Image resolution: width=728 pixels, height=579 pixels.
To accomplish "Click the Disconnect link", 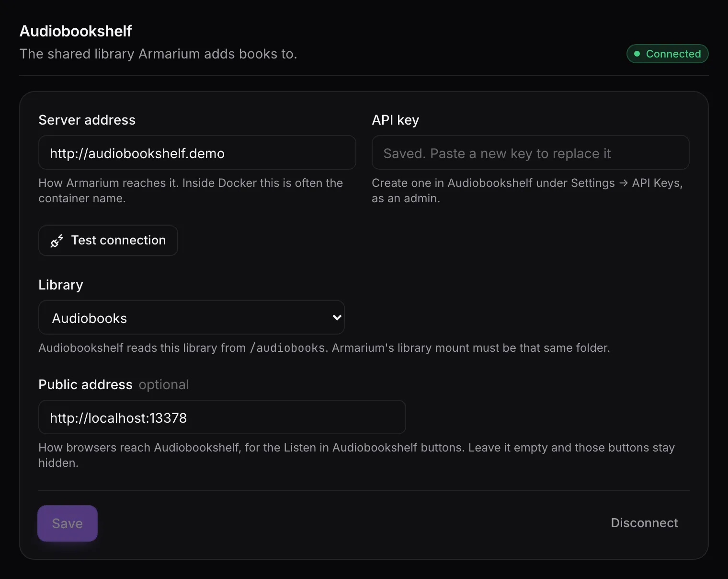I will [644, 523].
